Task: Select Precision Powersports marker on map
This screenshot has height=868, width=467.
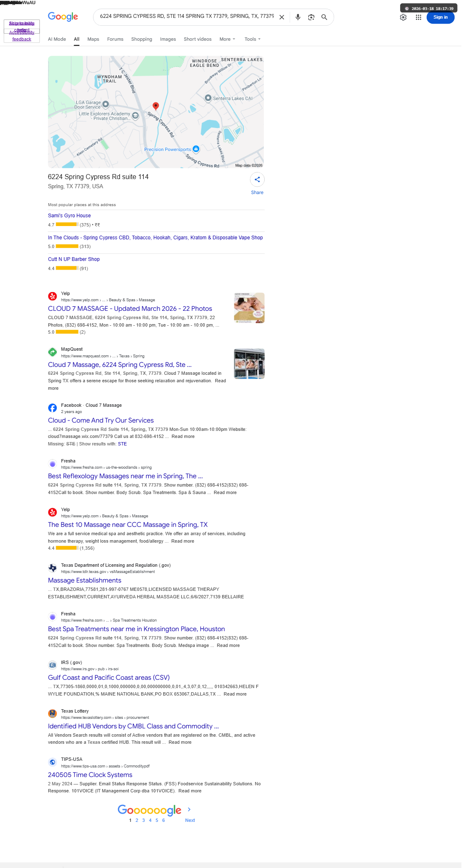Action: coord(196,149)
